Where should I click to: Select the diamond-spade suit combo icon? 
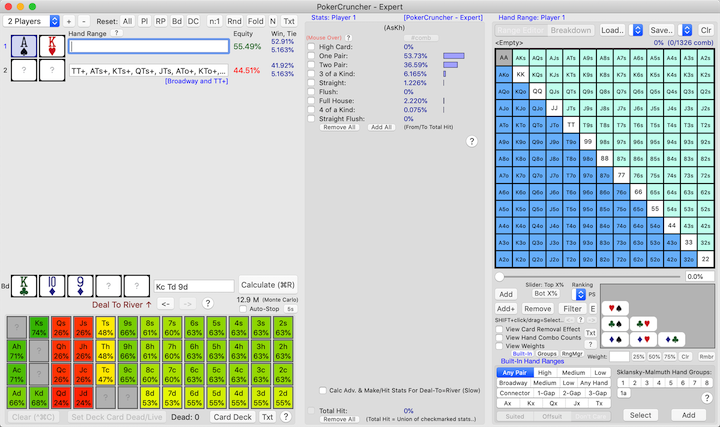615,340
